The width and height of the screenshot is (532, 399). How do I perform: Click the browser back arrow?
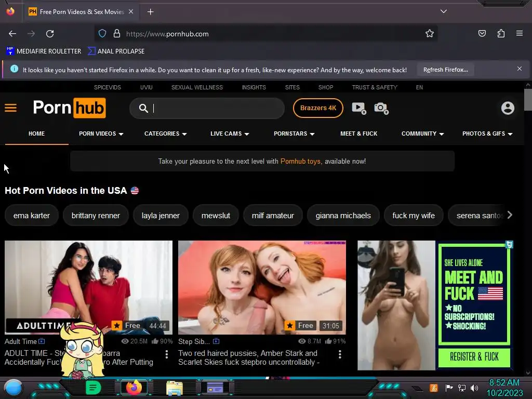click(12, 34)
